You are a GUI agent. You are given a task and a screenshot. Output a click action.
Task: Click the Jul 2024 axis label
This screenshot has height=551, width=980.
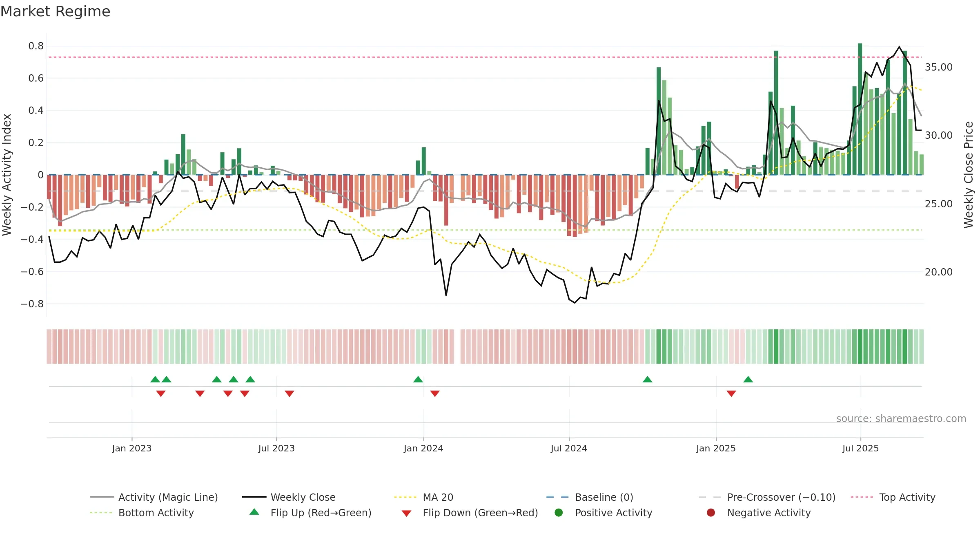tap(569, 448)
